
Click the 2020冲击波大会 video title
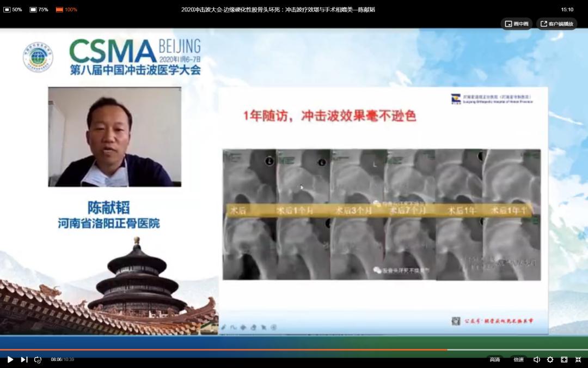coord(280,9)
